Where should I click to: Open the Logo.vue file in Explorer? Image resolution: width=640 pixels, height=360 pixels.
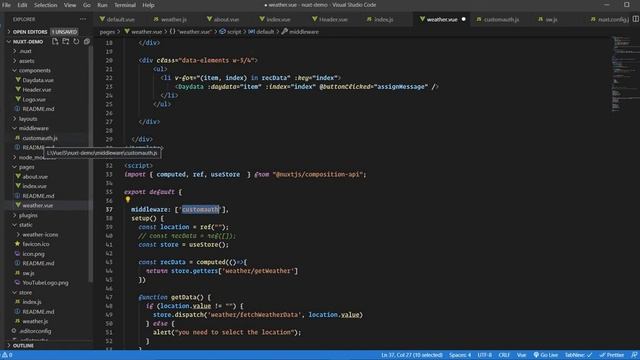[x=34, y=99]
